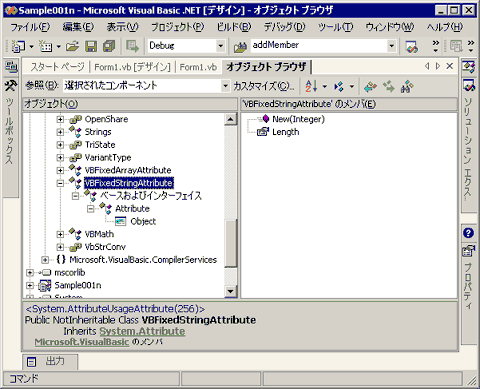Collapse the VBFixedStringAttribute node
This screenshot has width=480, height=389.
coord(60,183)
